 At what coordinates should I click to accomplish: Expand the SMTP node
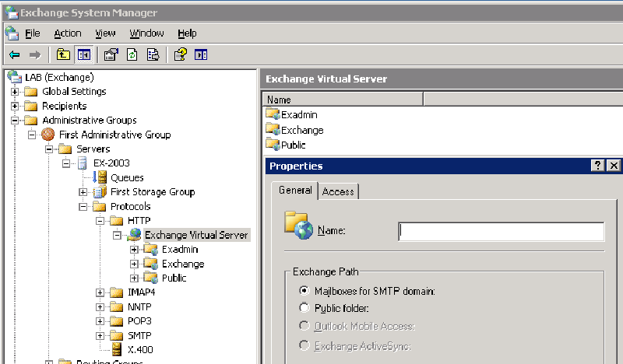[100, 336]
